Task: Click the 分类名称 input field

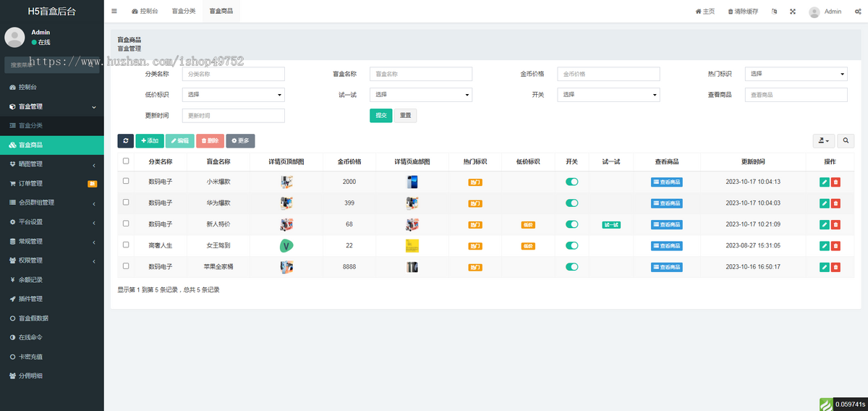Action: click(234, 74)
